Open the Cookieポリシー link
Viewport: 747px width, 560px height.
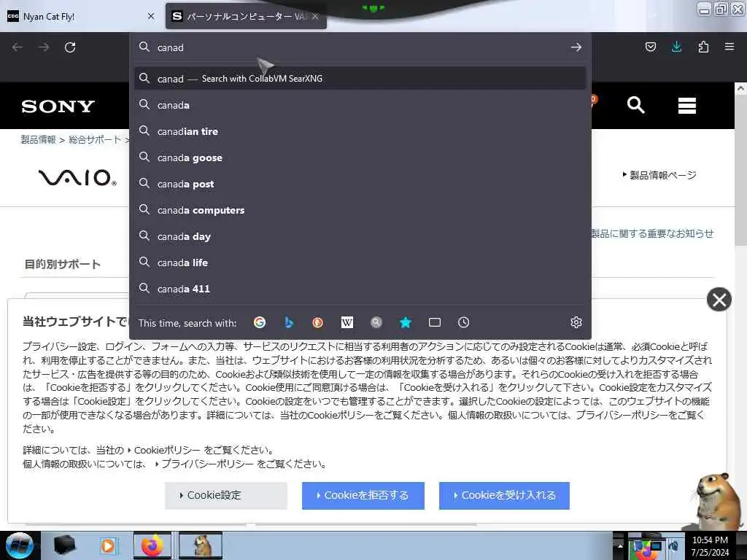click(x=167, y=450)
